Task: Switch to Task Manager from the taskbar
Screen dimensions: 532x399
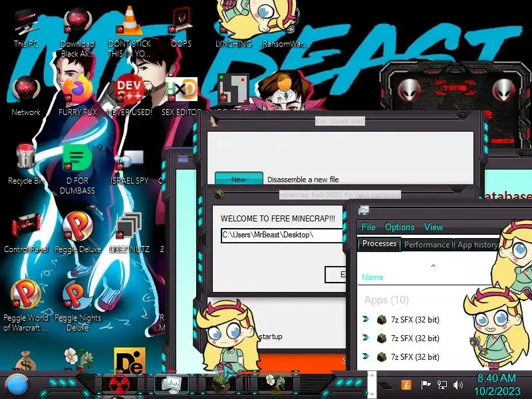Action: [172, 384]
